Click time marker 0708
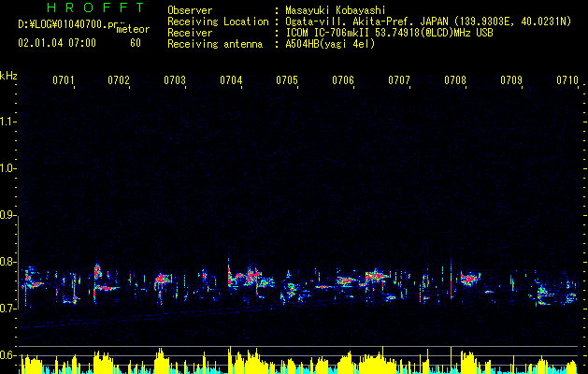The height and width of the screenshot is (374, 588). pyautogui.click(x=455, y=80)
